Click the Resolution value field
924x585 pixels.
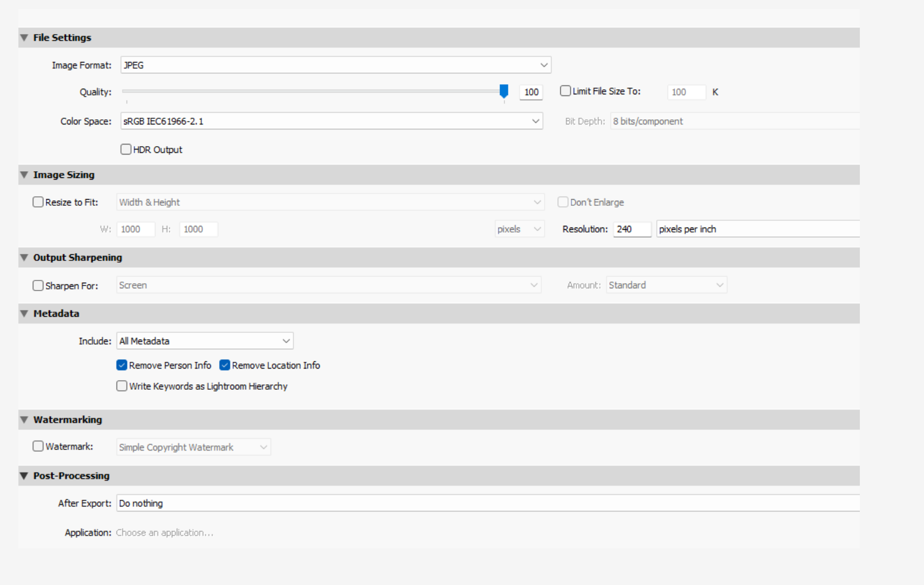[x=632, y=229]
